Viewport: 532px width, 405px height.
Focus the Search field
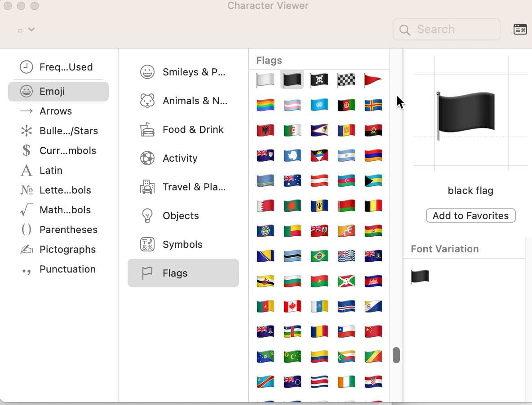447,30
